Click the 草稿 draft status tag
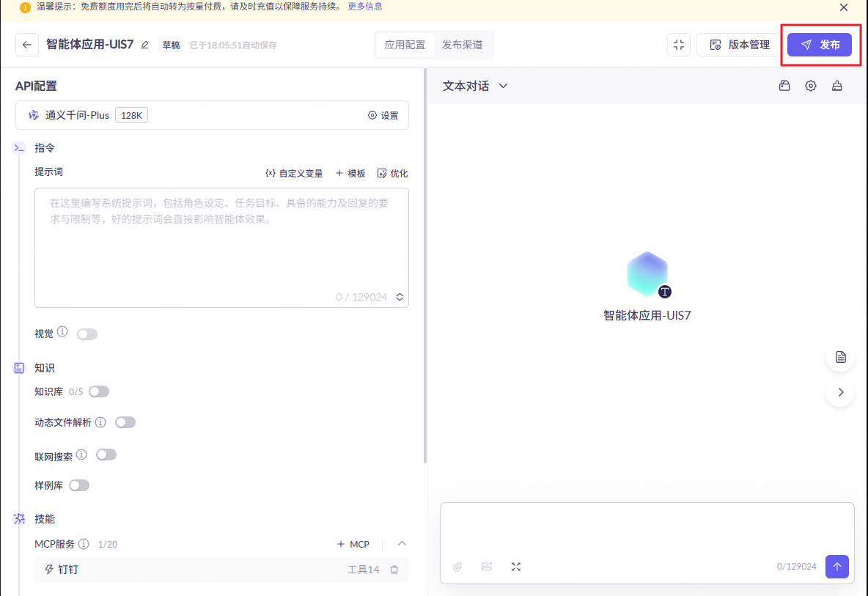Viewport: 868px width, 596px height. click(171, 45)
